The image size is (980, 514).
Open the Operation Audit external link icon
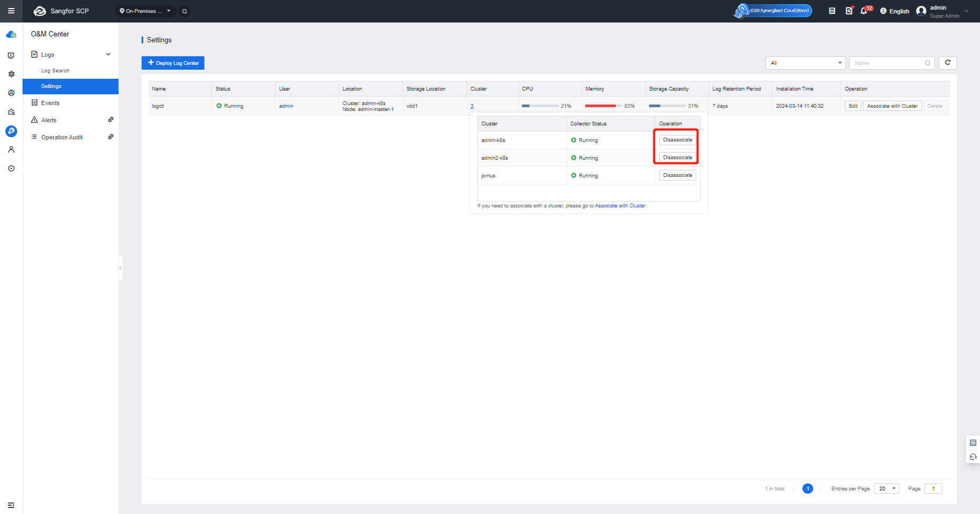tap(110, 137)
